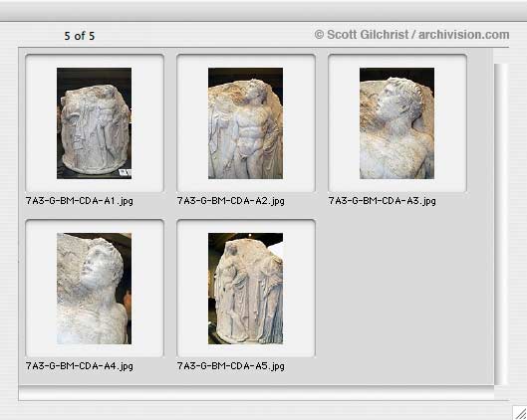Click the window title bar

tap(263, 10)
